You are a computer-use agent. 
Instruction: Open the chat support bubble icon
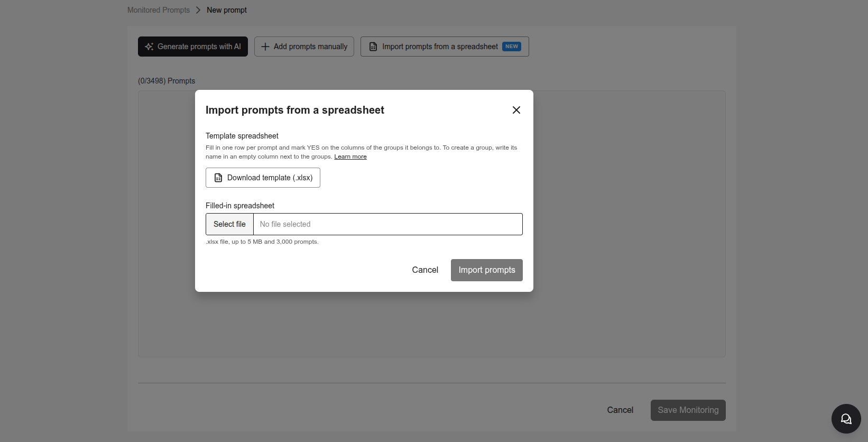tap(846, 419)
